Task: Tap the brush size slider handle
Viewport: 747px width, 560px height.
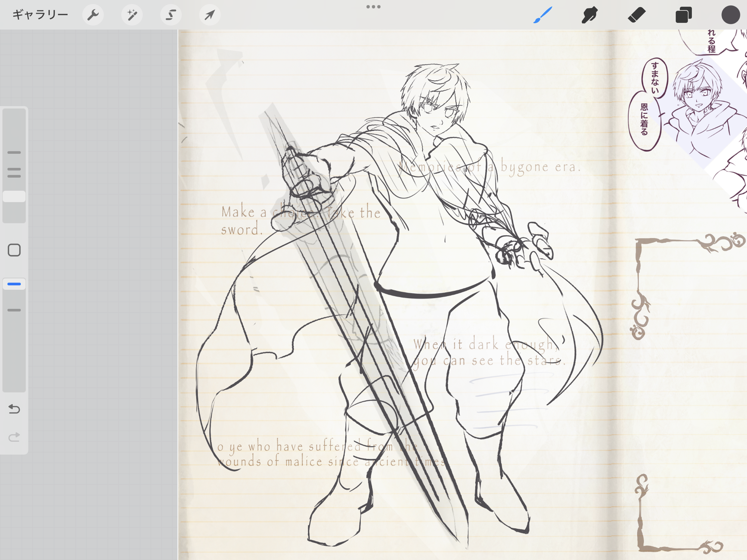Action: [14, 196]
